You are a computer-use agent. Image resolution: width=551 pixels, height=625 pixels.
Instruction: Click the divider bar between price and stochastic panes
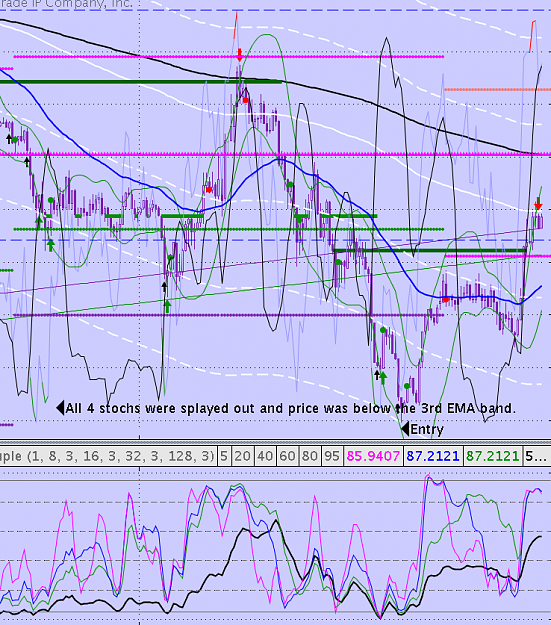276,441
